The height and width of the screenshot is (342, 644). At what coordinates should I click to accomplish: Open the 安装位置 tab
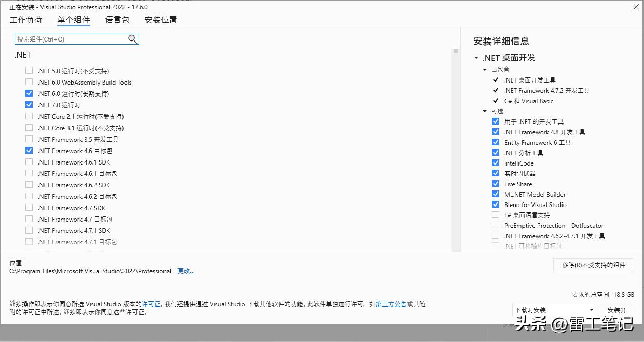pos(160,19)
